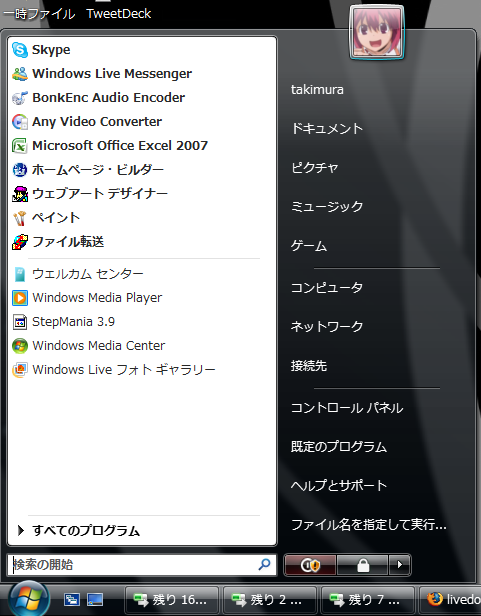The height and width of the screenshot is (616, 481).
Task: Click the Windows Start orb
Action: point(29,599)
